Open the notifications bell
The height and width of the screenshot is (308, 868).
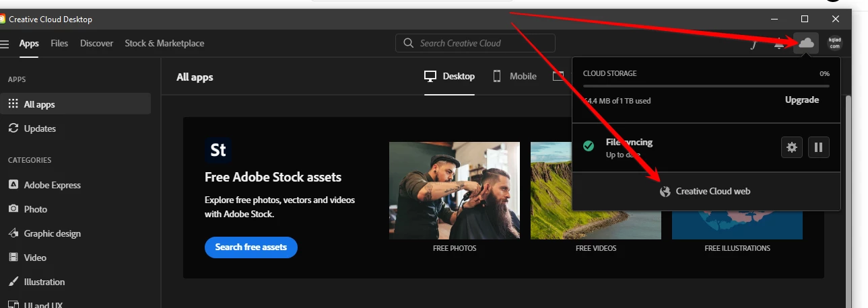(x=779, y=44)
